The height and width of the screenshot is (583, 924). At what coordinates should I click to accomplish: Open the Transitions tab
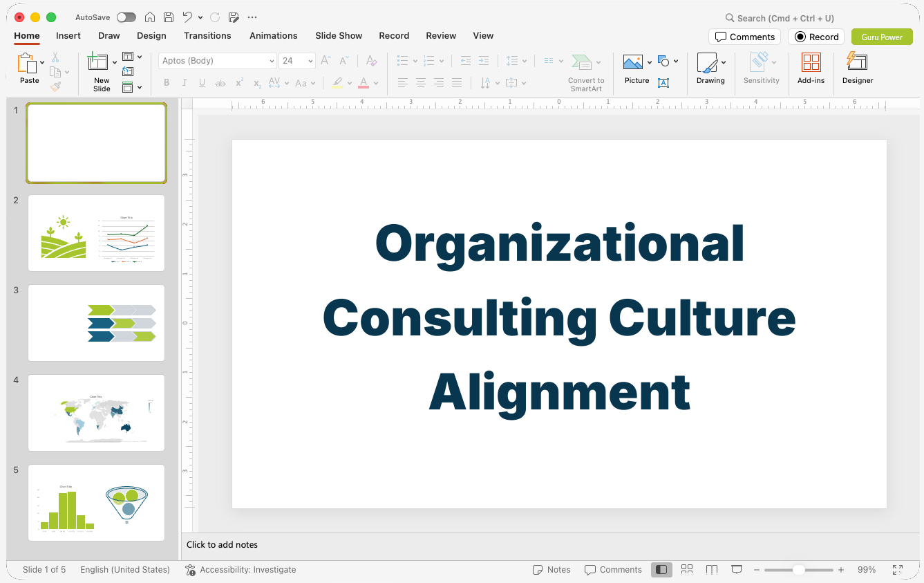point(207,35)
